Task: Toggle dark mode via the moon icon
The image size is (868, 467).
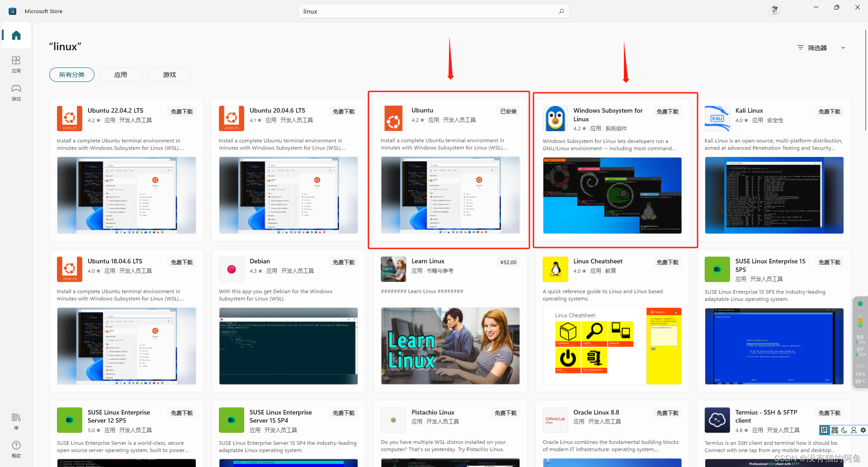Action: tap(844, 430)
